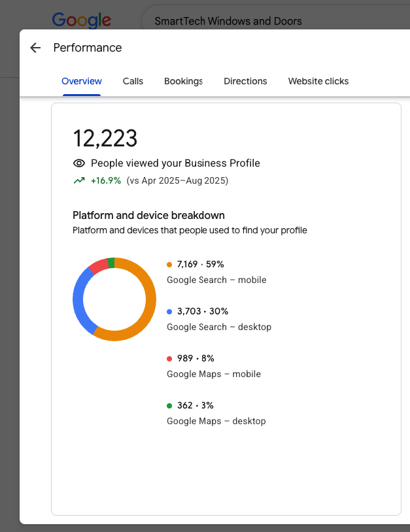
Task: Click the green Google Maps desktop legend dot
Action: coord(169,406)
